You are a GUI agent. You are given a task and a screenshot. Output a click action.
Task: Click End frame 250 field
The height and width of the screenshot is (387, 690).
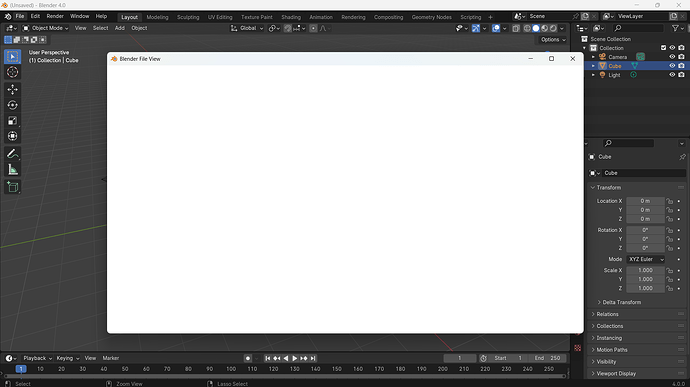[x=547, y=358]
